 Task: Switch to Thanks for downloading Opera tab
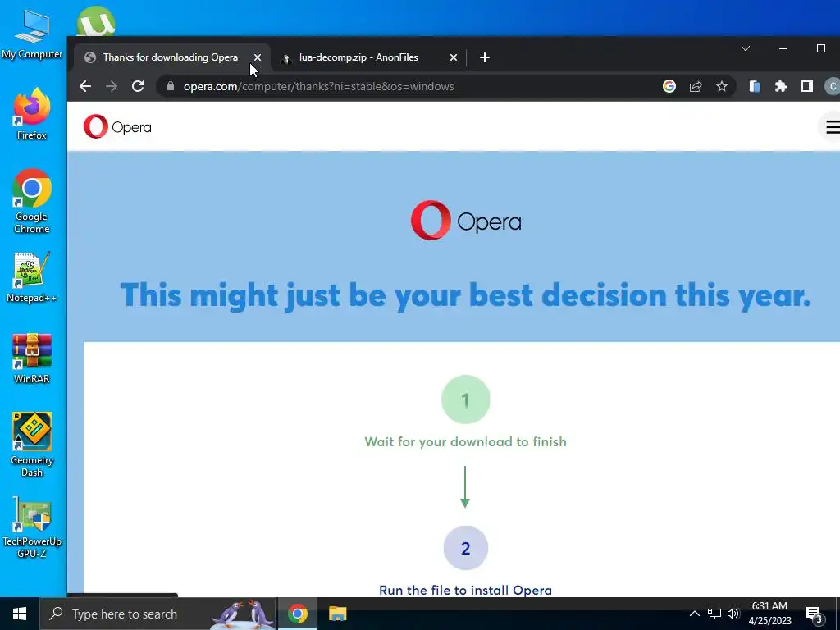click(171, 57)
